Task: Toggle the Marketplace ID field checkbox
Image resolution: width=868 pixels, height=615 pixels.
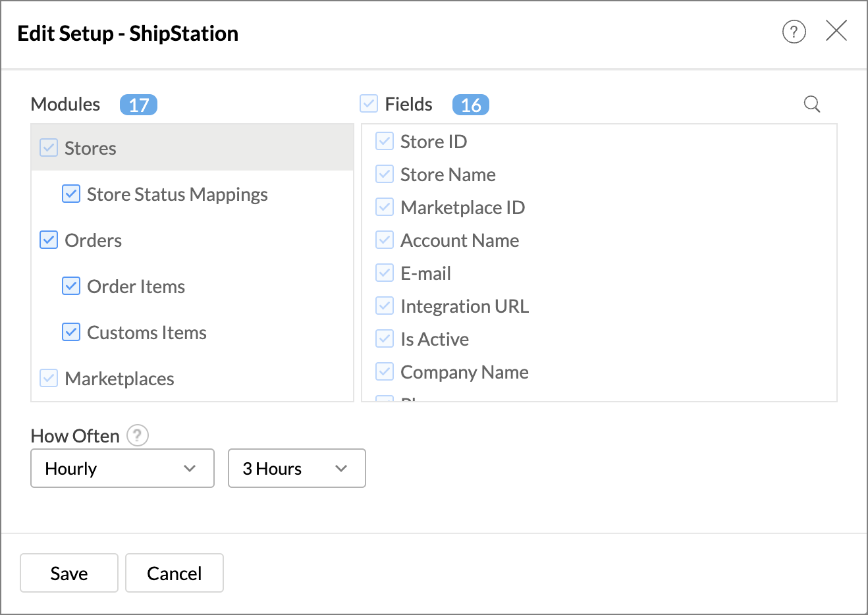Action: (x=385, y=207)
